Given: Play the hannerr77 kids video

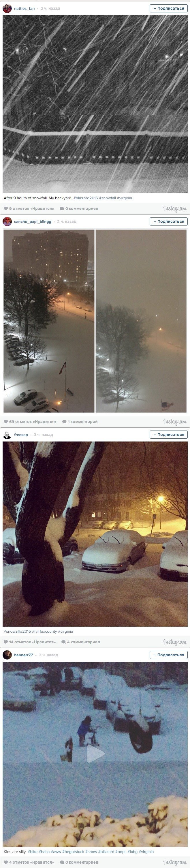Looking at the screenshot, I should [x=95, y=754].
